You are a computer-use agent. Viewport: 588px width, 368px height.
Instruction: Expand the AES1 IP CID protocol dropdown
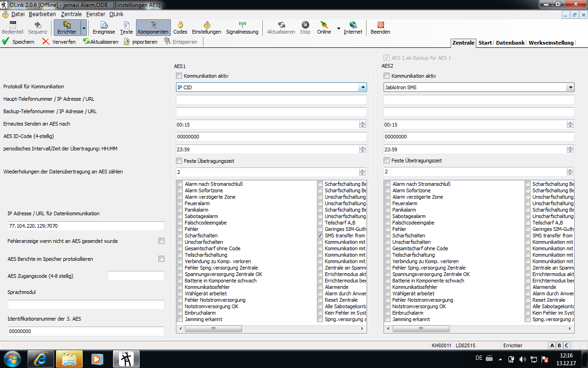pos(362,87)
